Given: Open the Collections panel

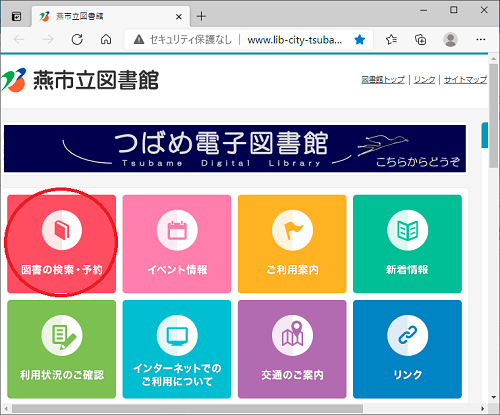Looking at the screenshot, I should pos(420,40).
